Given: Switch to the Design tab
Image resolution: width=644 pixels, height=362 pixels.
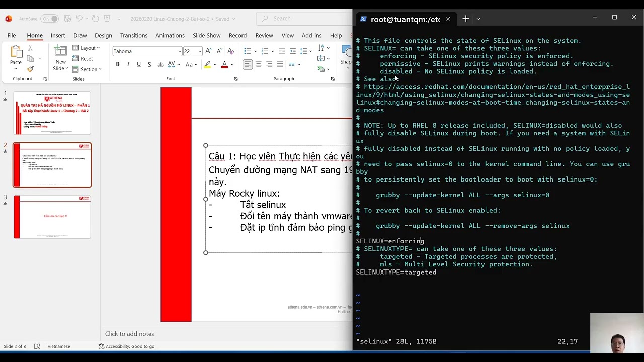Looking at the screenshot, I should [103, 35].
